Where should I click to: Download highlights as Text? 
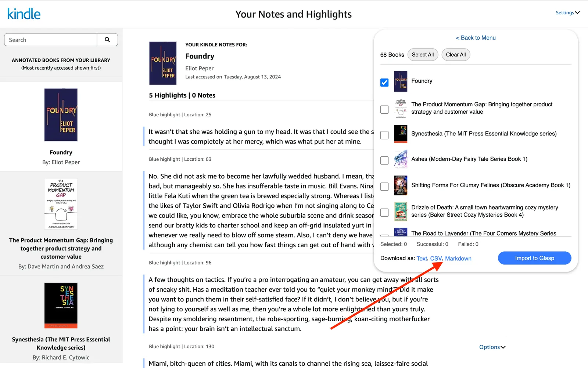422,258
